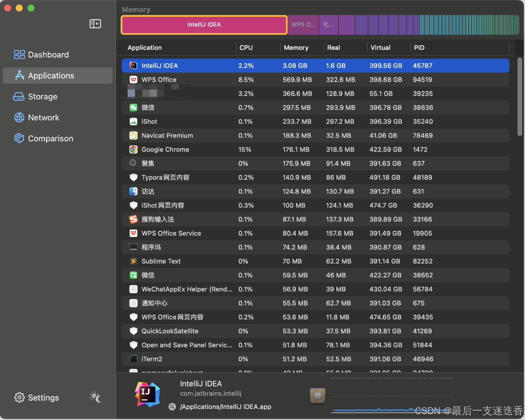Select Applications in the sidebar
Viewport: 525px width, 420px height.
pos(58,76)
